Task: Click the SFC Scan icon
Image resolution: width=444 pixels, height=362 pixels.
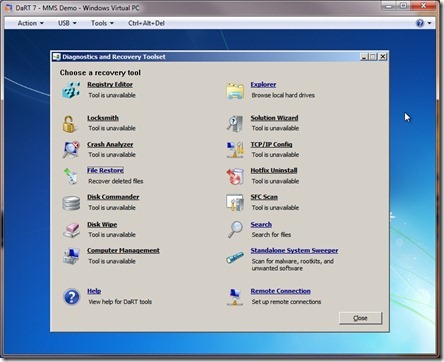Action: [x=235, y=203]
